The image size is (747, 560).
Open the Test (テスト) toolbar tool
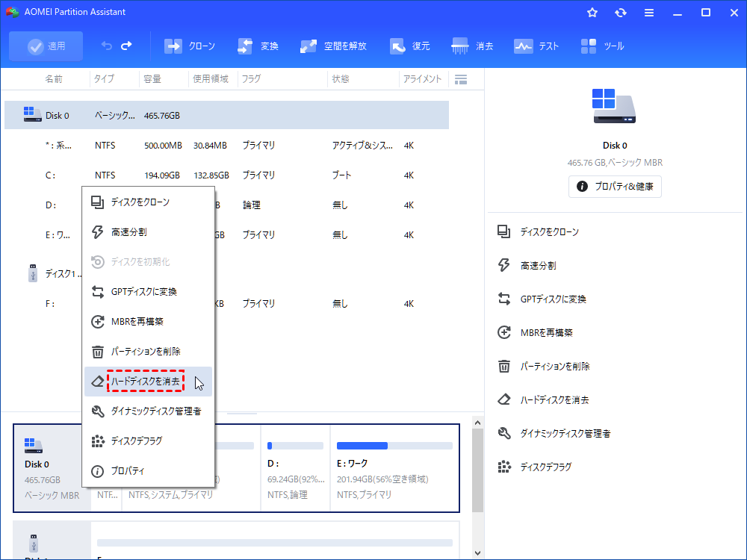click(x=523, y=46)
